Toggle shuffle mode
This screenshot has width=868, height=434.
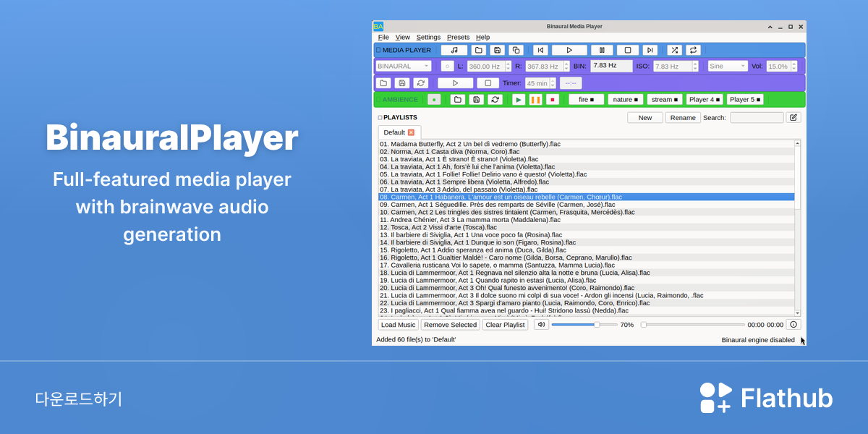point(674,50)
